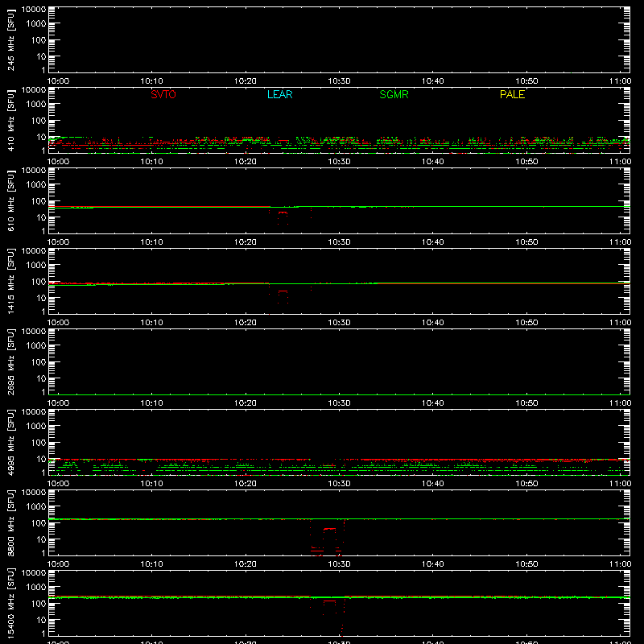Viewport: 644px width, 644px height.
Task: Select the '610 MHz [SFU]' axis title
Action: click(x=11, y=200)
